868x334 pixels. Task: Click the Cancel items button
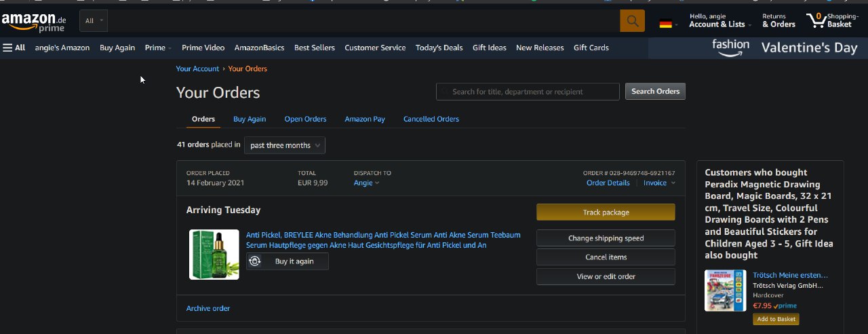point(606,257)
